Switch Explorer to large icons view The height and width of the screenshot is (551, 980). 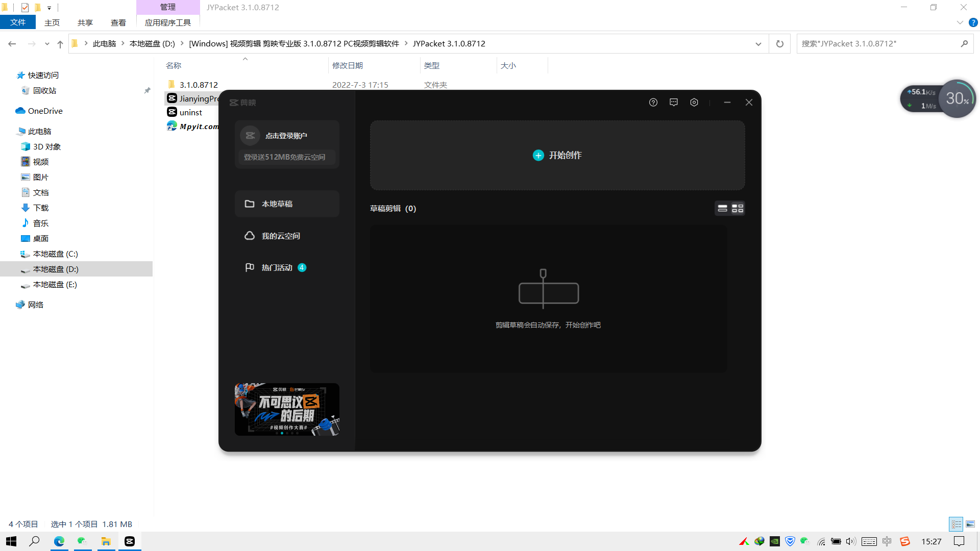tap(970, 524)
